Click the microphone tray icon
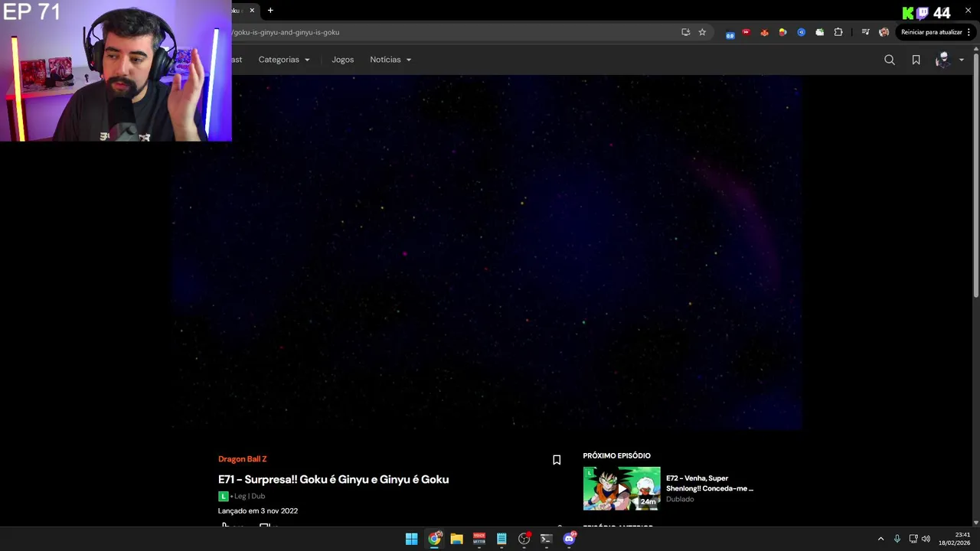Image resolution: width=980 pixels, height=551 pixels. (897, 539)
